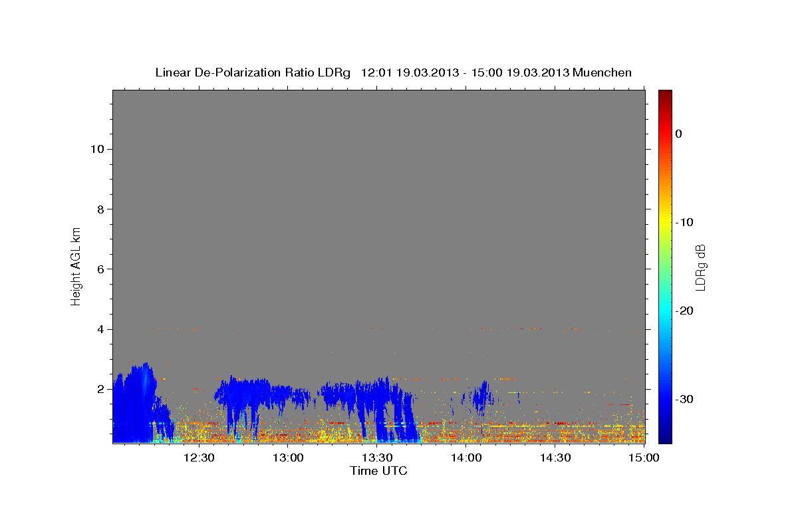The height and width of the screenshot is (532, 798).
Task: Click the dark red top of the colorbar
Action: point(665,94)
